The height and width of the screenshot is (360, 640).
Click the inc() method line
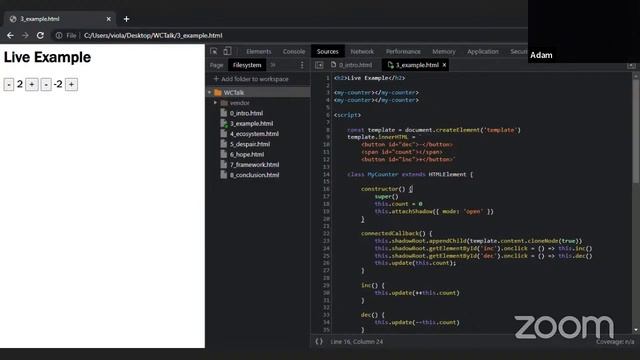(373, 285)
